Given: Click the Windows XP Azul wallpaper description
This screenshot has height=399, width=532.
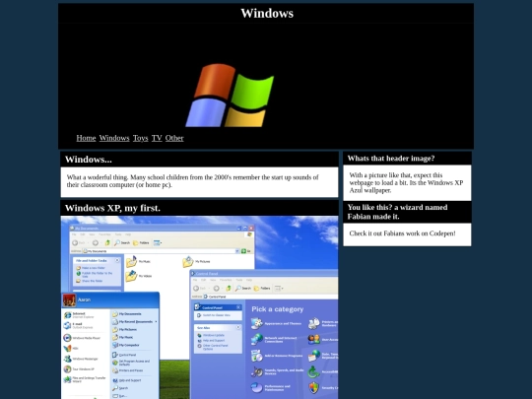Looking at the screenshot, I should [406, 183].
